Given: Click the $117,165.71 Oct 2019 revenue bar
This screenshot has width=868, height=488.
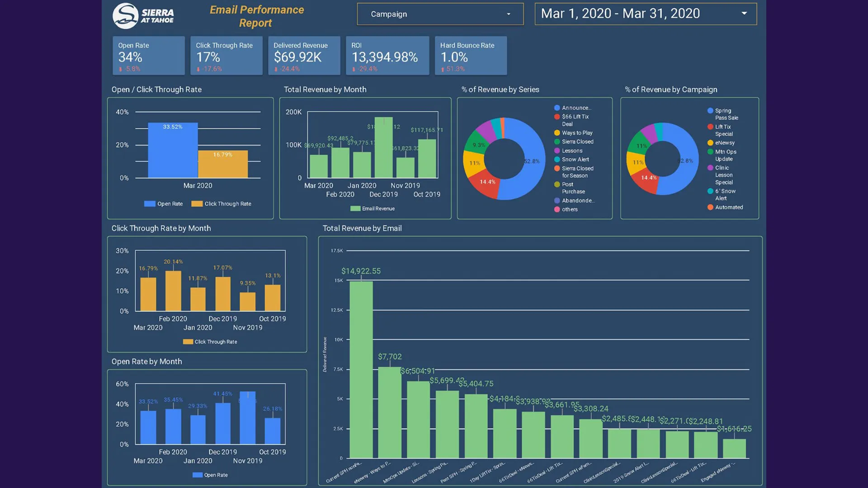Looking at the screenshot, I should pos(427,159).
